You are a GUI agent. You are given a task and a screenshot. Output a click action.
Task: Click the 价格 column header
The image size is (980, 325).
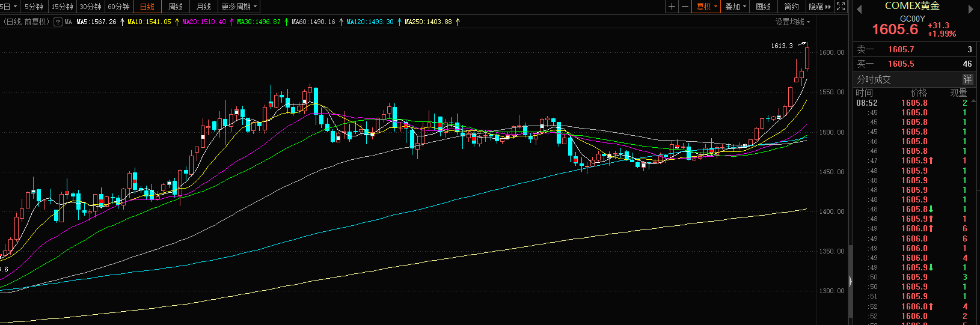pos(919,93)
